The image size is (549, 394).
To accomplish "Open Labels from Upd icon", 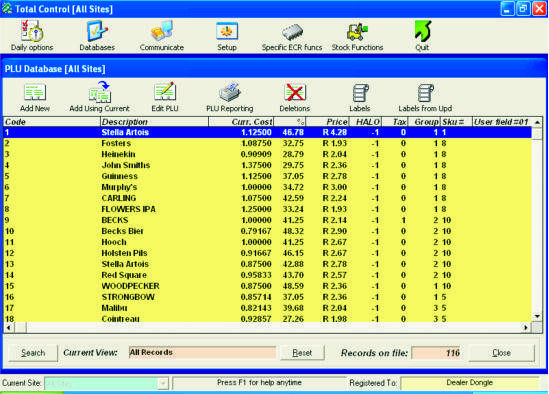I will coord(425,97).
